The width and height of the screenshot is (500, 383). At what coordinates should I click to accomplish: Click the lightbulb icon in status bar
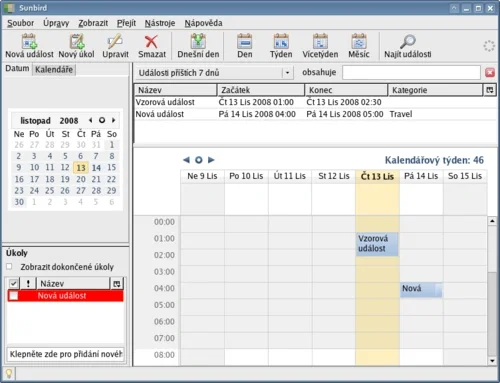9,374
